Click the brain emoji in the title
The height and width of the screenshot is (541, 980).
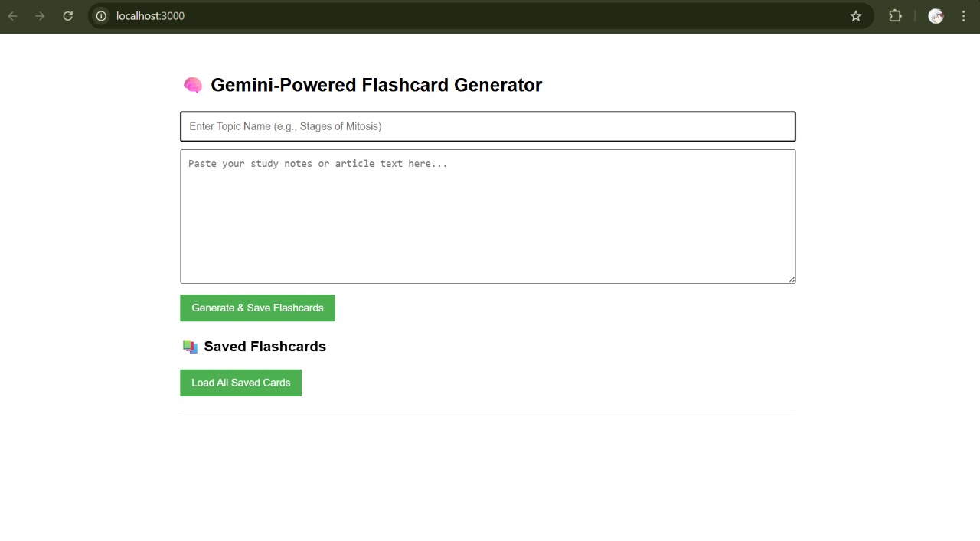pos(192,85)
